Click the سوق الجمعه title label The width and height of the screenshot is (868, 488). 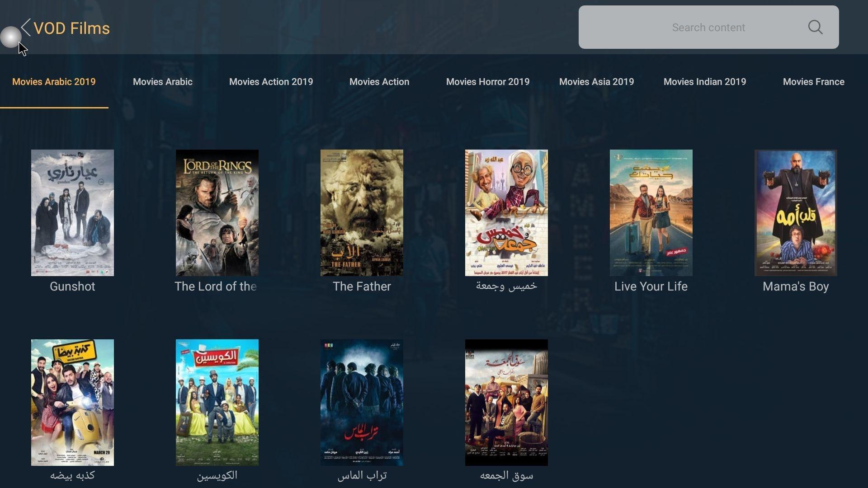(x=506, y=475)
